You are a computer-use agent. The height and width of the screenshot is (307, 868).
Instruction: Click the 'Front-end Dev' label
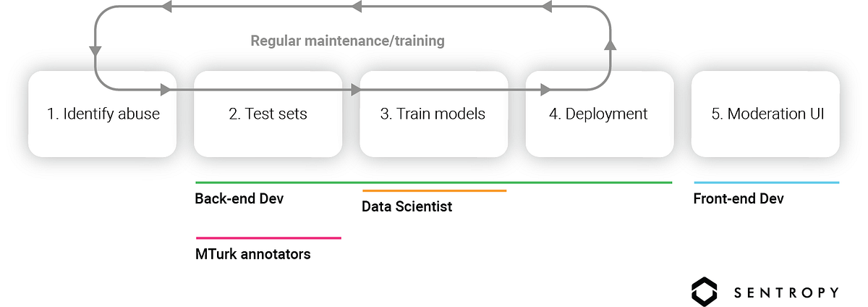[739, 198]
